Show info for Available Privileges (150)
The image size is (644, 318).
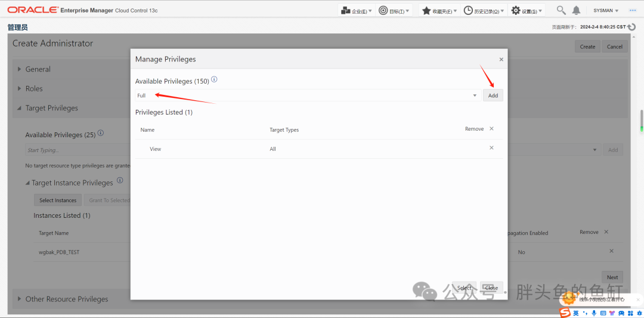pos(214,79)
